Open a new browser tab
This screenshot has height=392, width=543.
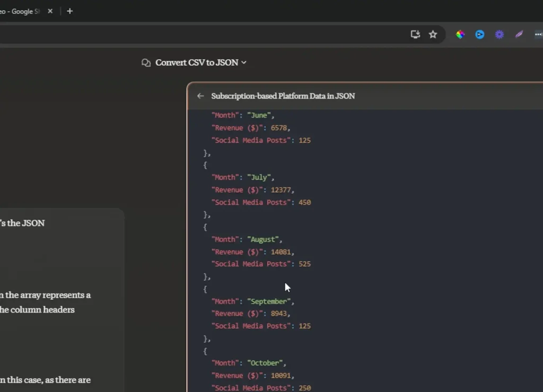coord(69,11)
